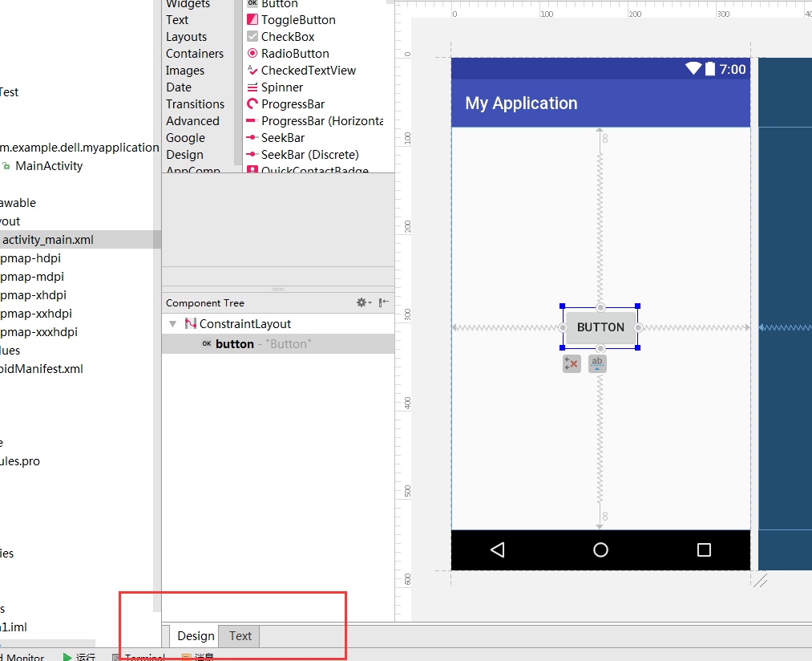Open Advanced palette category
The image size is (812, 661).
pos(192,121)
